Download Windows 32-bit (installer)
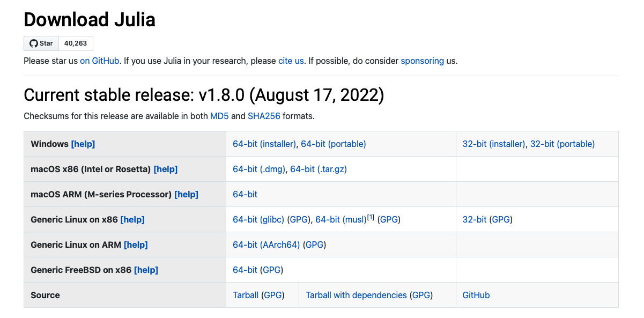Screen dimensions: 644x318 pyautogui.click(x=494, y=144)
